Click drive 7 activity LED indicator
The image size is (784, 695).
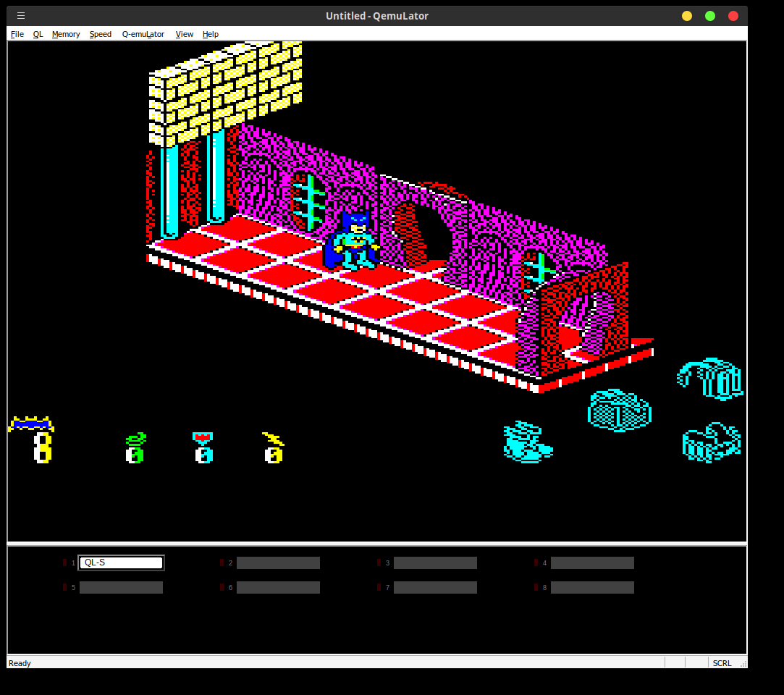click(x=379, y=587)
